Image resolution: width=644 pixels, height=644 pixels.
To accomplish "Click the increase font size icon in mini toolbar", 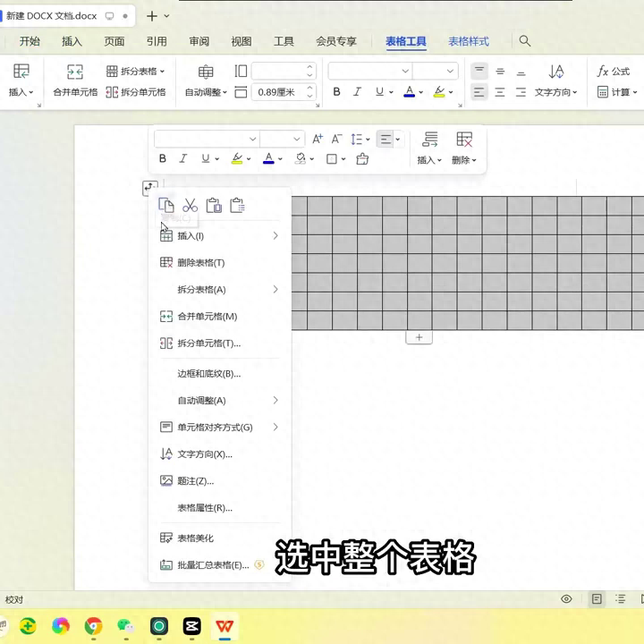I will point(318,139).
